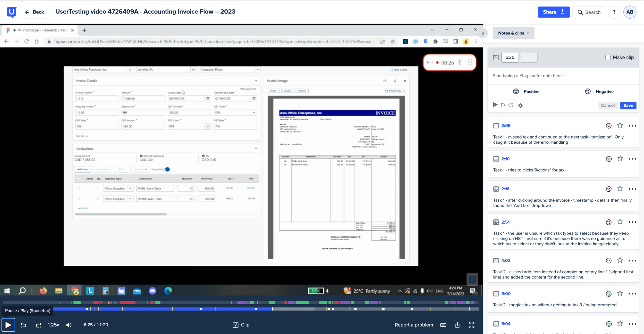The width and height of the screenshot is (644, 334).
Task: Open more options for 2:51 note
Action: (x=632, y=222)
